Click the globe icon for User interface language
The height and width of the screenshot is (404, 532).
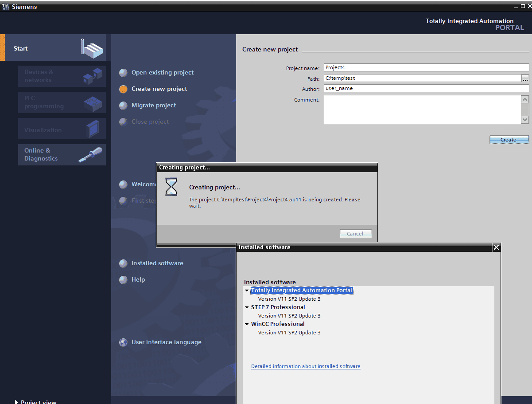click(x=123, y=342)
